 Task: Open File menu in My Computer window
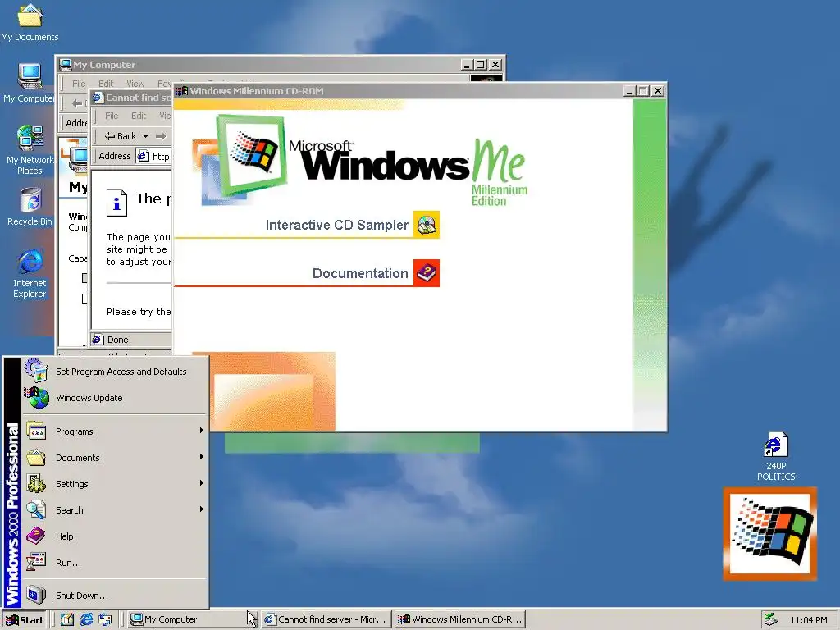[x=79, y=84]
